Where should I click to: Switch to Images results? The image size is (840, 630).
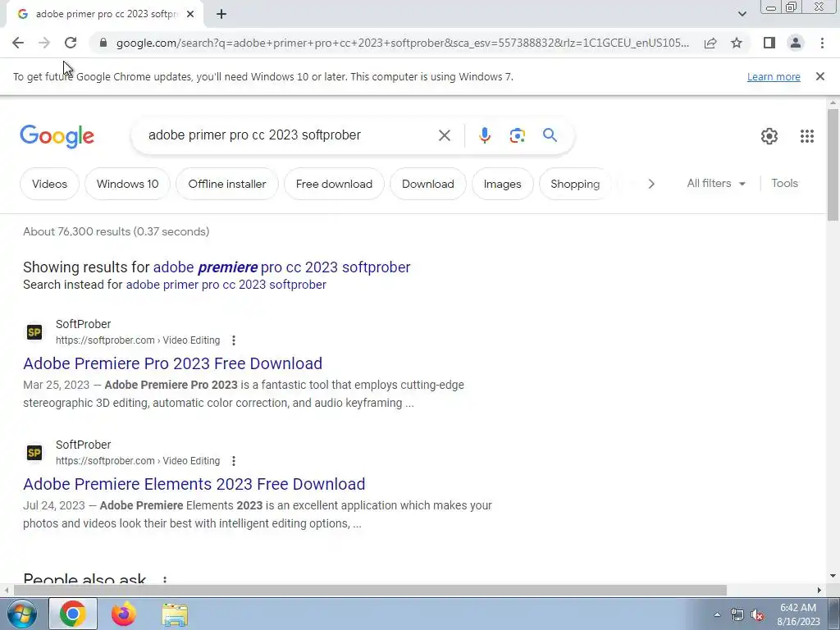tap(503, 184)
